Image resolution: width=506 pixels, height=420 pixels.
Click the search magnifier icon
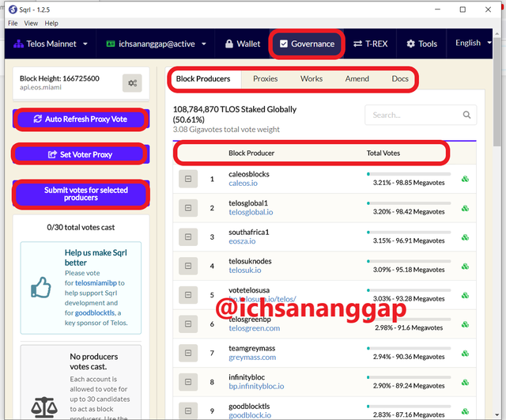point(466,115)
